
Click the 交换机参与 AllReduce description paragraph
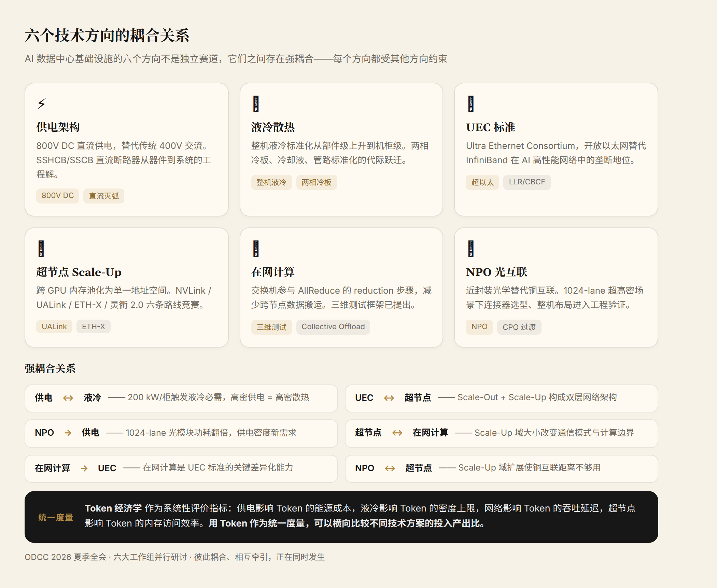click(341, 298)
